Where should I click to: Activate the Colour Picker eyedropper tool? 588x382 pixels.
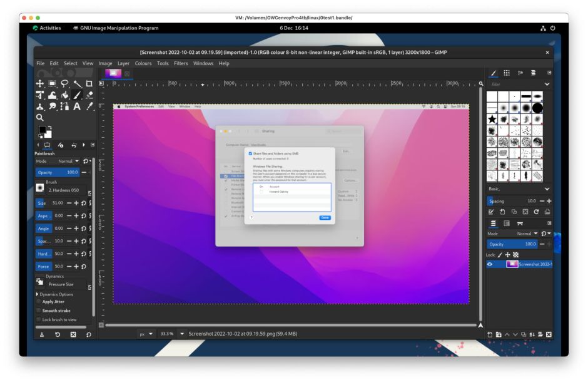(x=89, y=106)
